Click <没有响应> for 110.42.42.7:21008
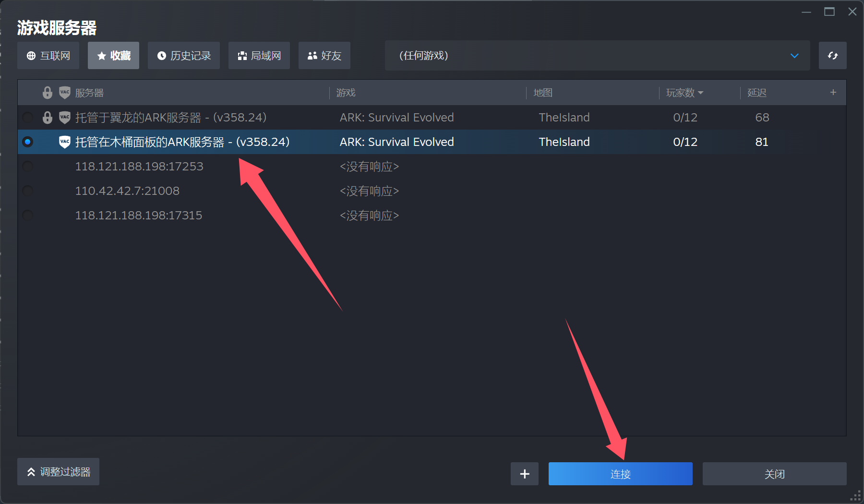This screenshot has height=504, width=864. (370, 191)
